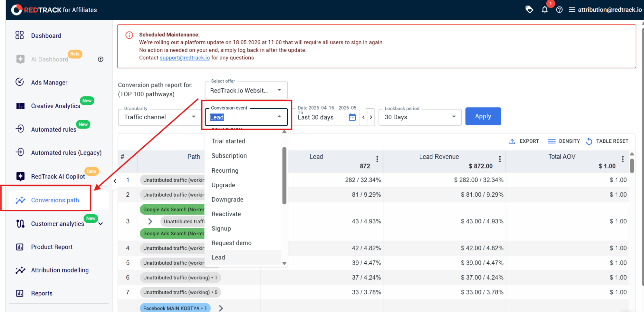Click the TABLE RESET button
The width and height of the screenshot is (644, 312).
click(x=607, y=141)
